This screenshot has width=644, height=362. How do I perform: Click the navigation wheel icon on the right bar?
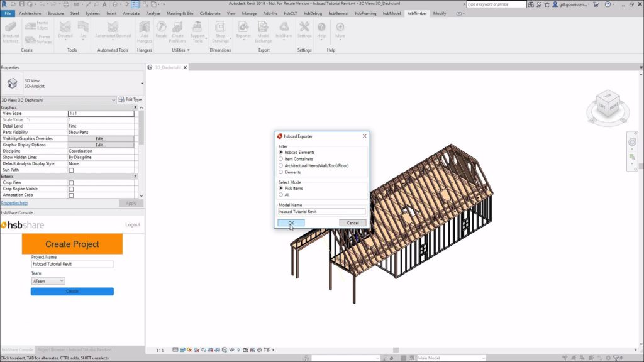click(x=632, y=142)
